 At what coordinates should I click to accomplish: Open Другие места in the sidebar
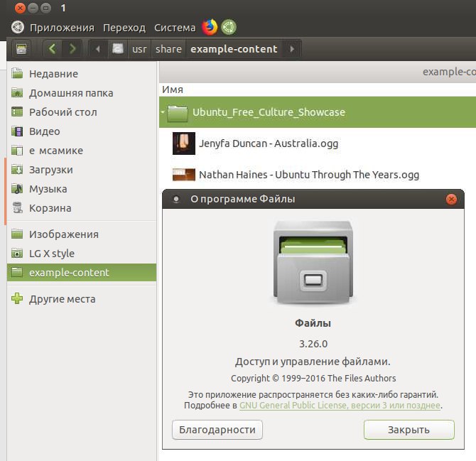pos(82,298)
